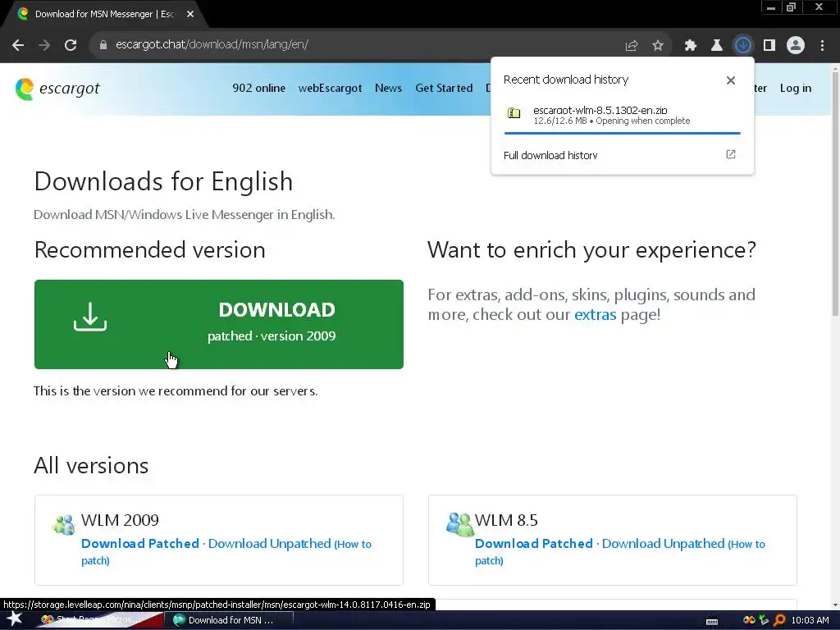Switch to the Download for MSN taskbar item

coord(229,620)
